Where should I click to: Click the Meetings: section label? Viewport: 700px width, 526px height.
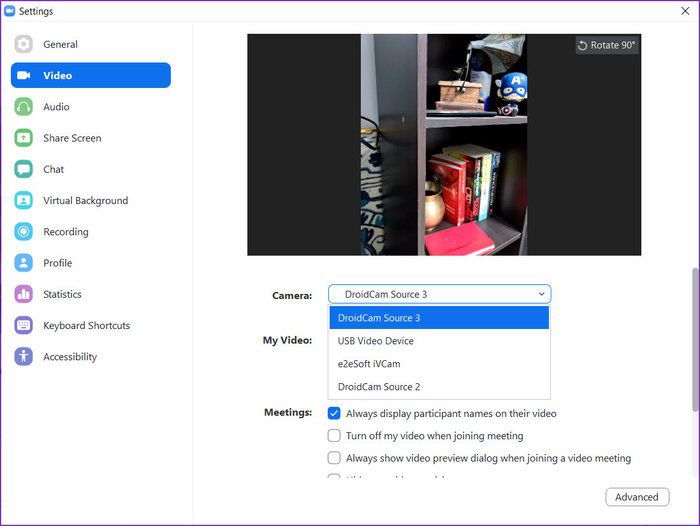point(288,412)
